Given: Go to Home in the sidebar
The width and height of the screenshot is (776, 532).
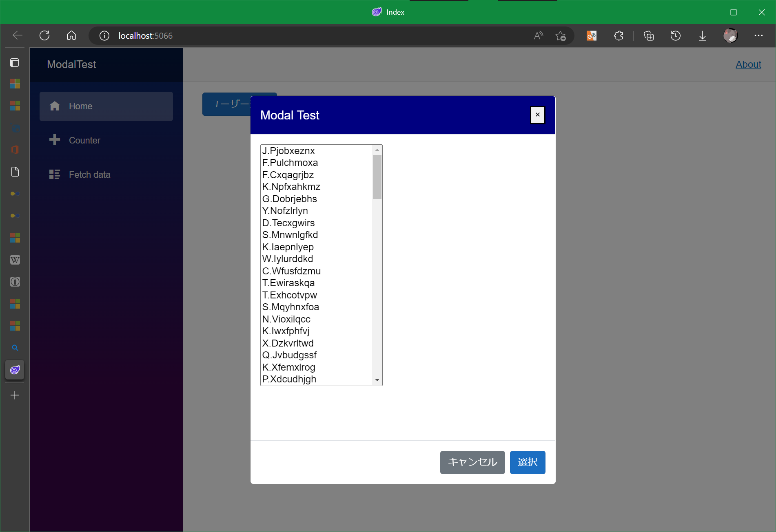Looking at the screenshot, I should point(106,106).
